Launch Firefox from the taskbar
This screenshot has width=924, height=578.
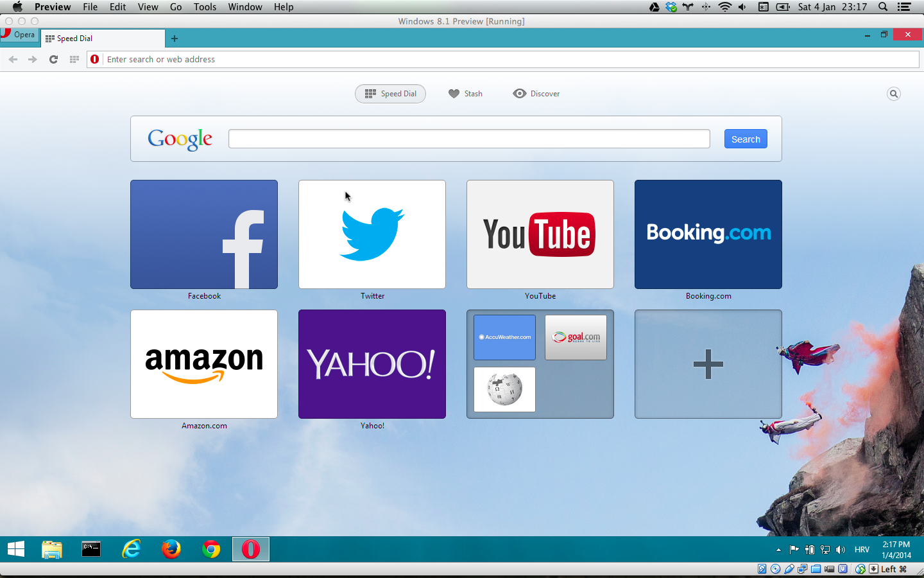click(171, 549)
